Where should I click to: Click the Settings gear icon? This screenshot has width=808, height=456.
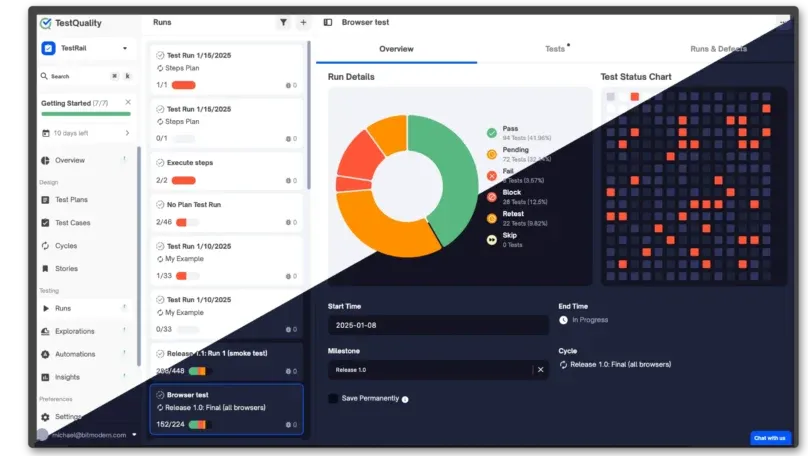[45, 417]
